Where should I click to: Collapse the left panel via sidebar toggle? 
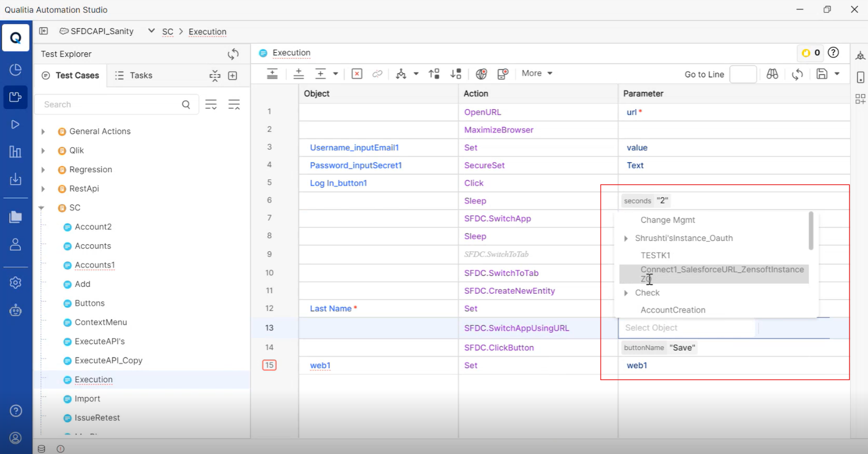(44, 32)
